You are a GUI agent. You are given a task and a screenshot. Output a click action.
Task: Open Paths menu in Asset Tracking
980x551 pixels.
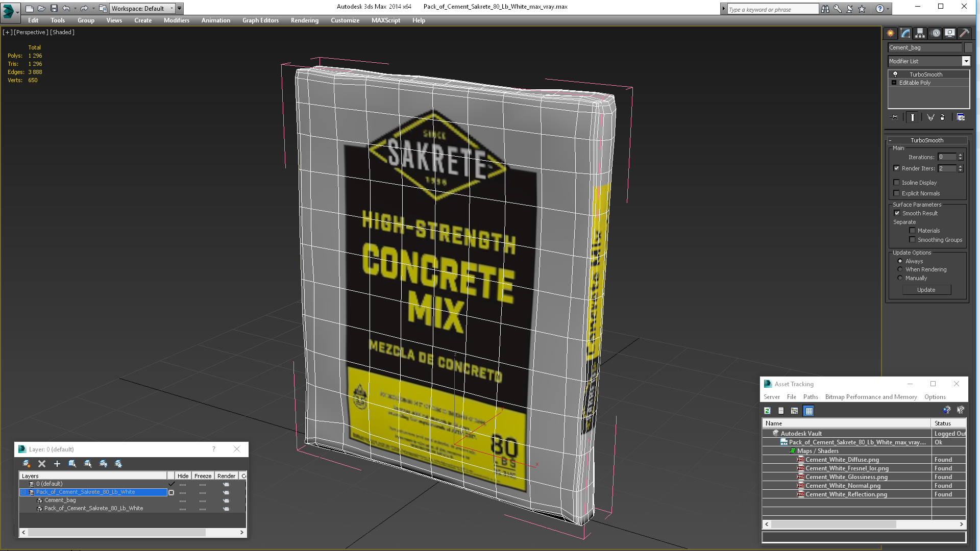[810, 397]
